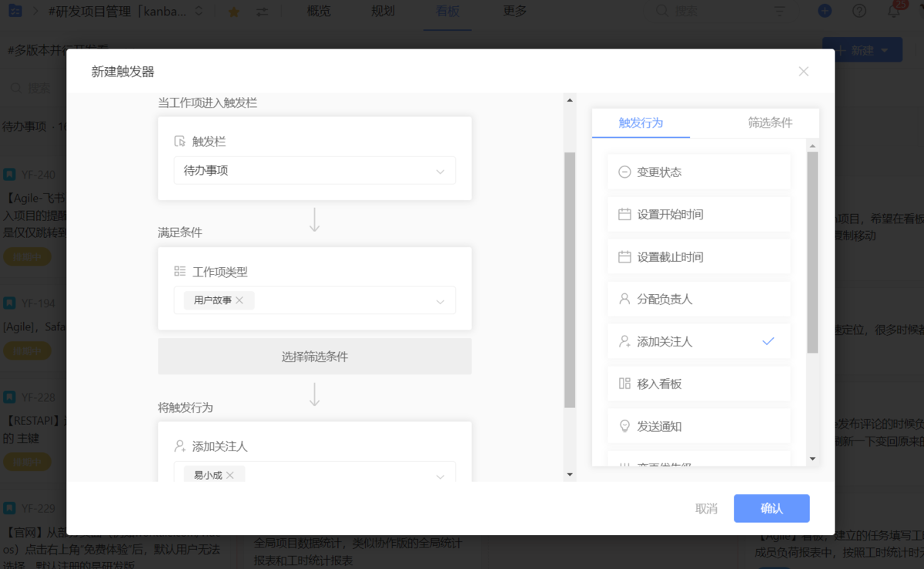Star the 研发项目管理 project as favorite
The height and width of the screenshot is (569, 924).
(x=233, y=11)
